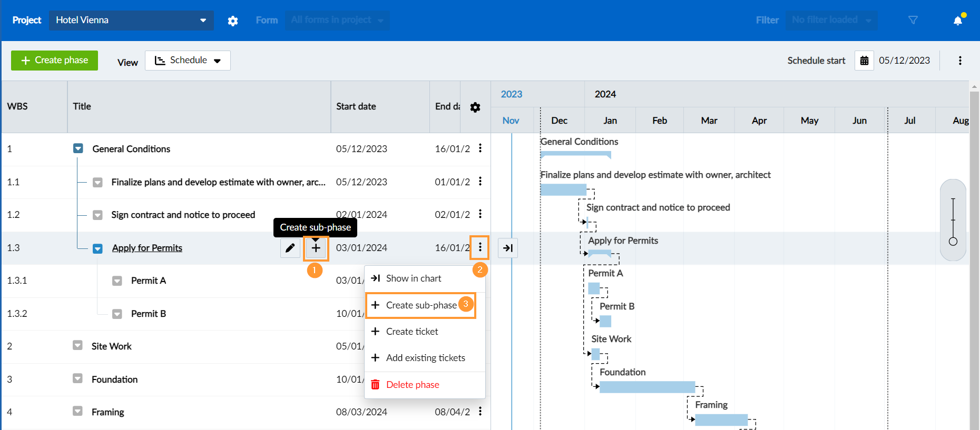Click the notification bell icon
The height and width of the screenshot is (430, 980).
tap(958, 21)
